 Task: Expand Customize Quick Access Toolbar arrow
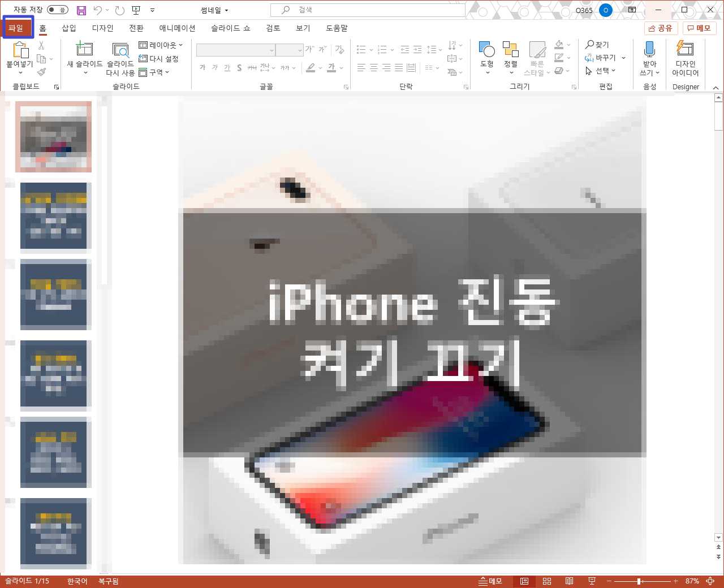[152, 10]
